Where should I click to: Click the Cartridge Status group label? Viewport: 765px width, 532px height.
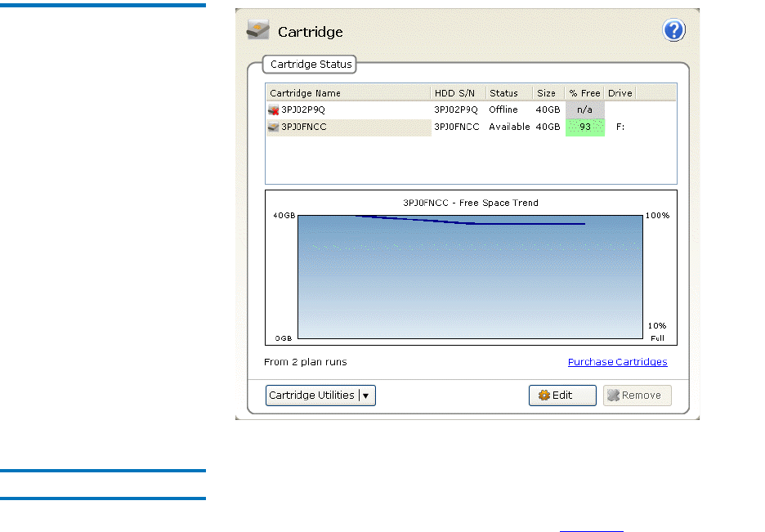tap(311, 65)
